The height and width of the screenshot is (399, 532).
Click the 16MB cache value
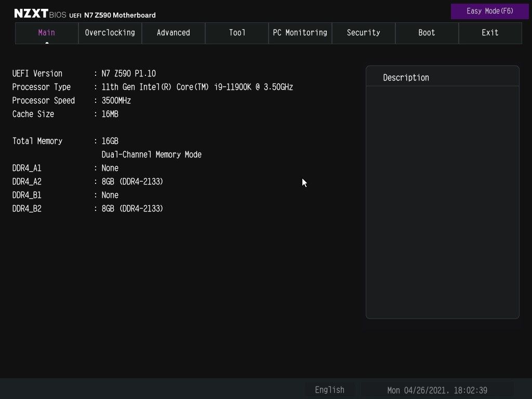(110, 114)
